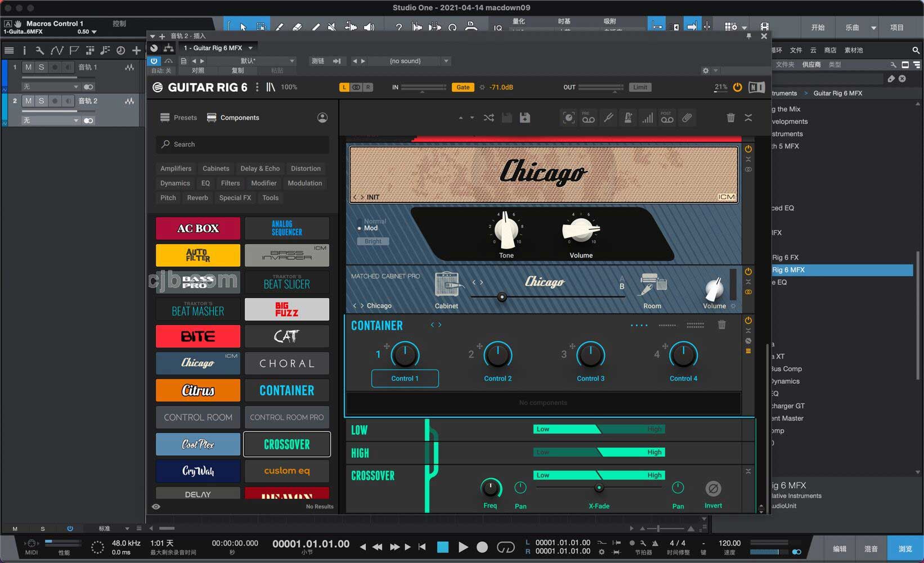Select the CROSSOVER component tile

pyautogui.click(x=287, y=444)
